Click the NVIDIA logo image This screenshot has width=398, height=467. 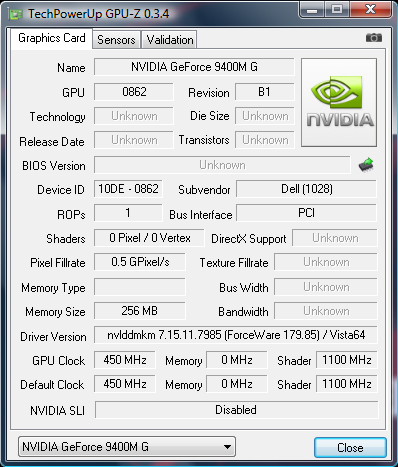tap(339, 102)
